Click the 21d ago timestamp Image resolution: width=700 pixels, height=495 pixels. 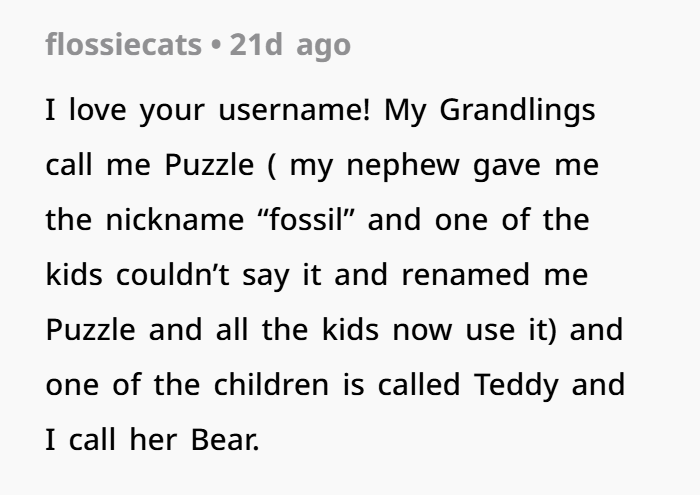290,46
